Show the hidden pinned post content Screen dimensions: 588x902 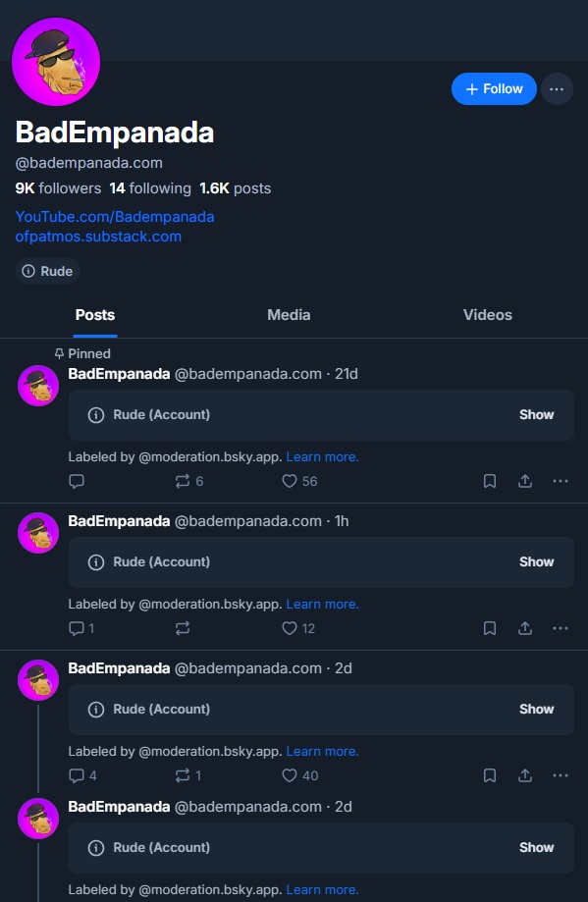click(x=536, y=414)
